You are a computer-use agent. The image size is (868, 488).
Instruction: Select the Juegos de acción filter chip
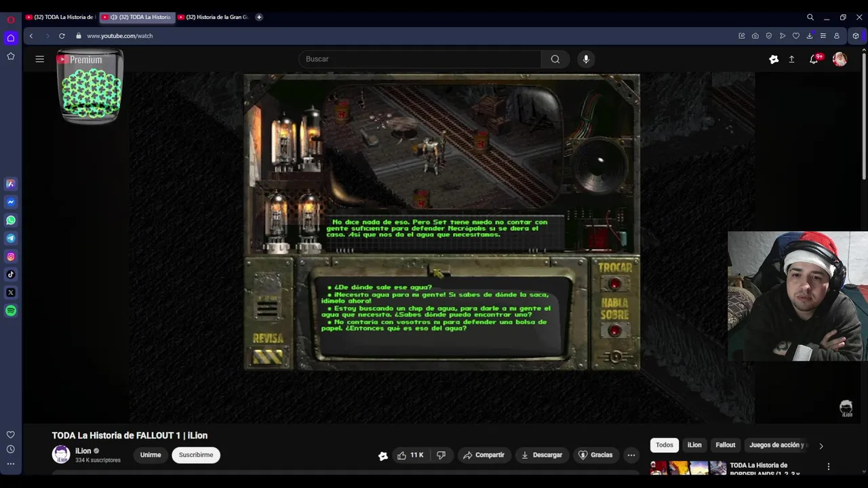pyautogui.click(x=778, y=445)
